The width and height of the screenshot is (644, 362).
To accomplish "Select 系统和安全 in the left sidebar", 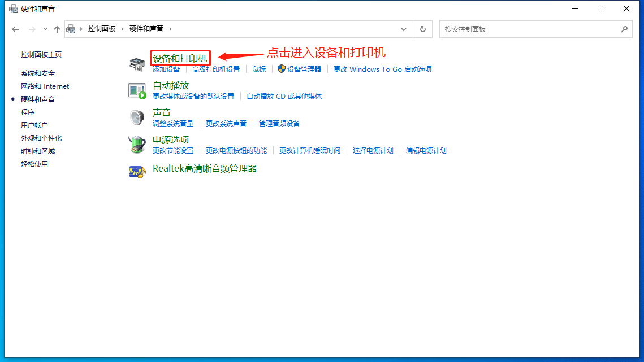I will tap(38, 73).
